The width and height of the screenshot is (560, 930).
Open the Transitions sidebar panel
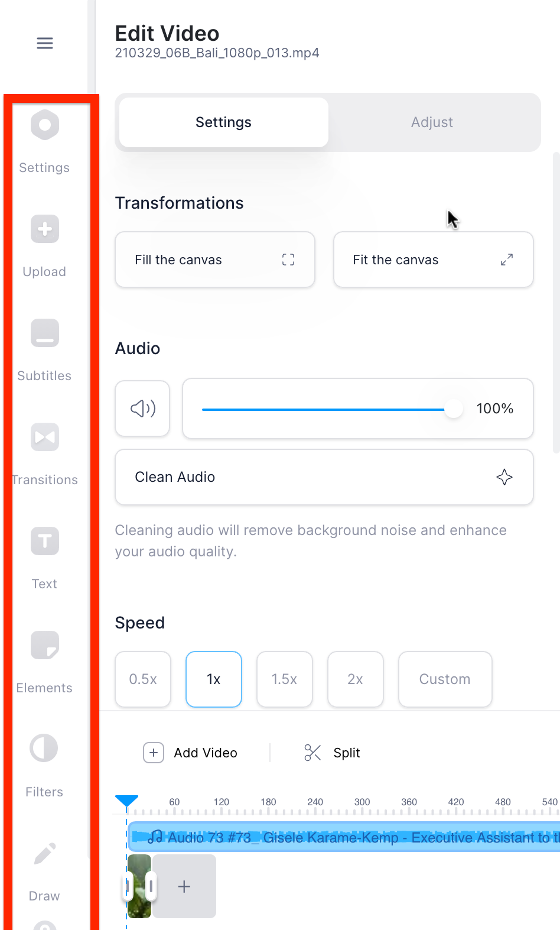[x=45, y=454]
